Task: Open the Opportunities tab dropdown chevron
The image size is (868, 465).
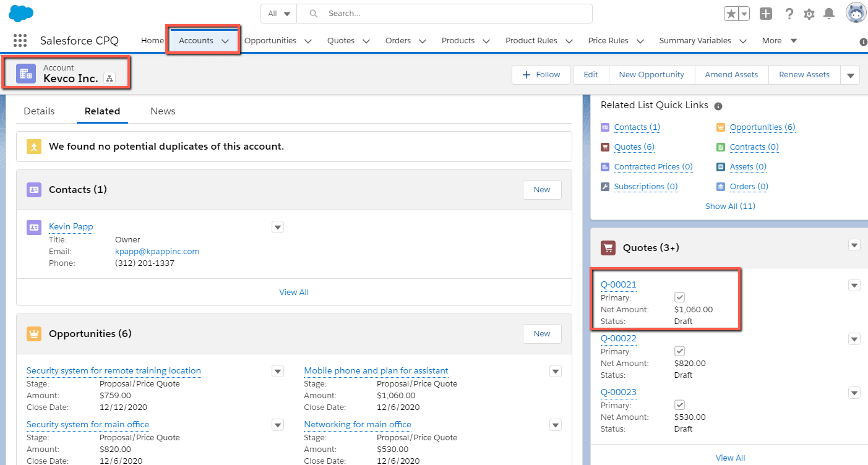Action: (x=308, y=41)
